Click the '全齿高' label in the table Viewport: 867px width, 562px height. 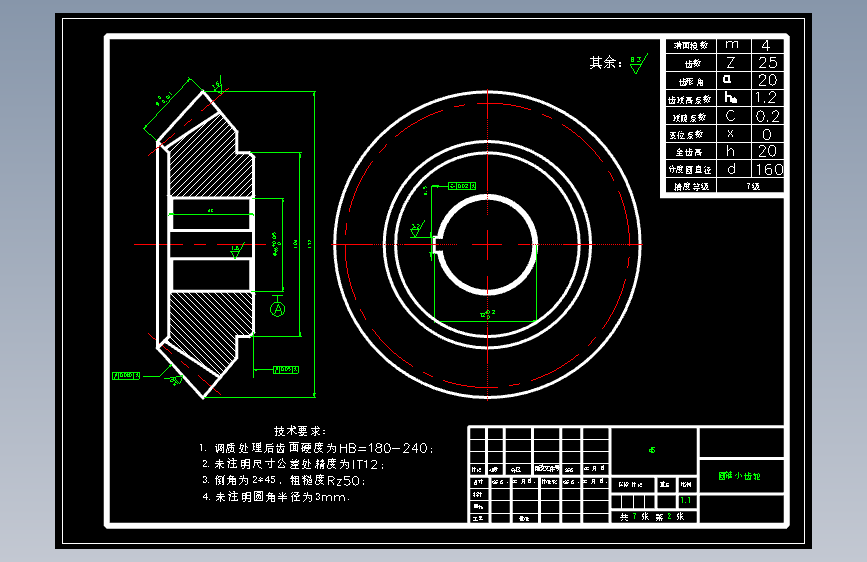tap(689, 152)
